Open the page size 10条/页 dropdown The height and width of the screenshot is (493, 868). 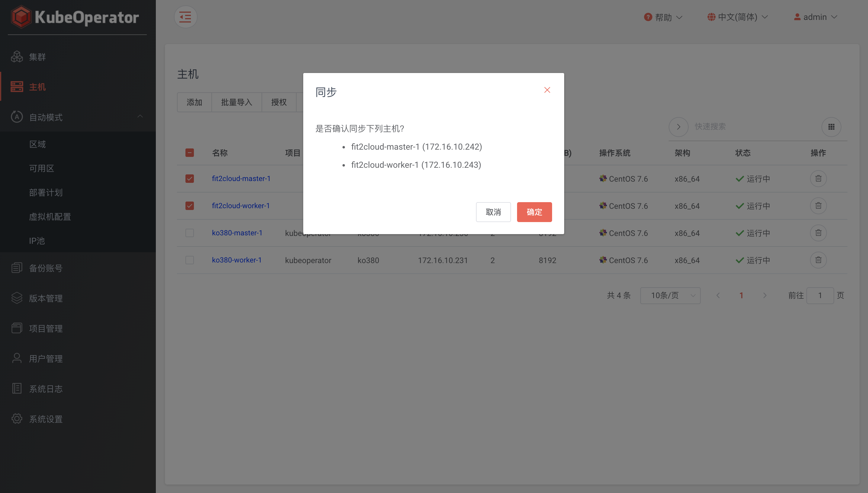tap(670, 296)
